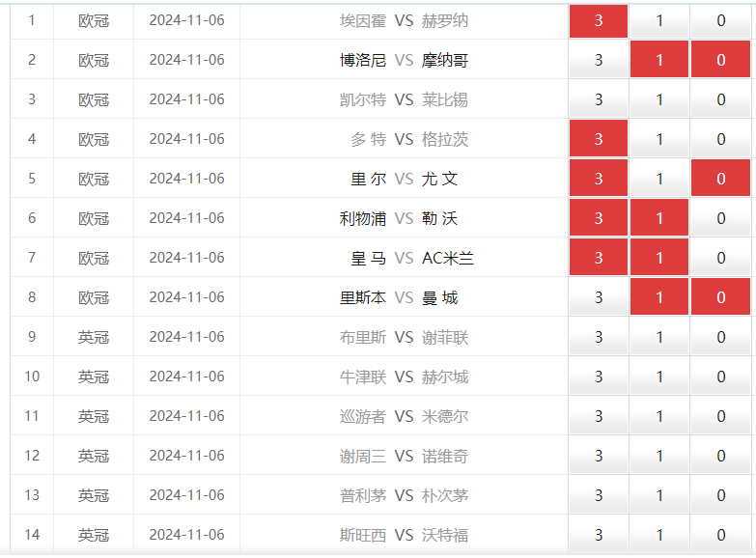Click 英冠 league label in row 9
This screenshot has height=558, width=756.
click(94, 337)
